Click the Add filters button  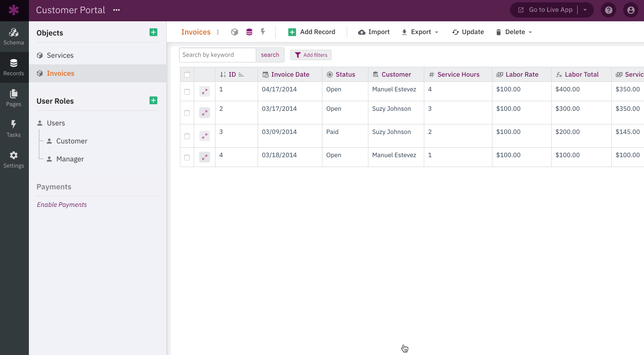pos(311,55)
